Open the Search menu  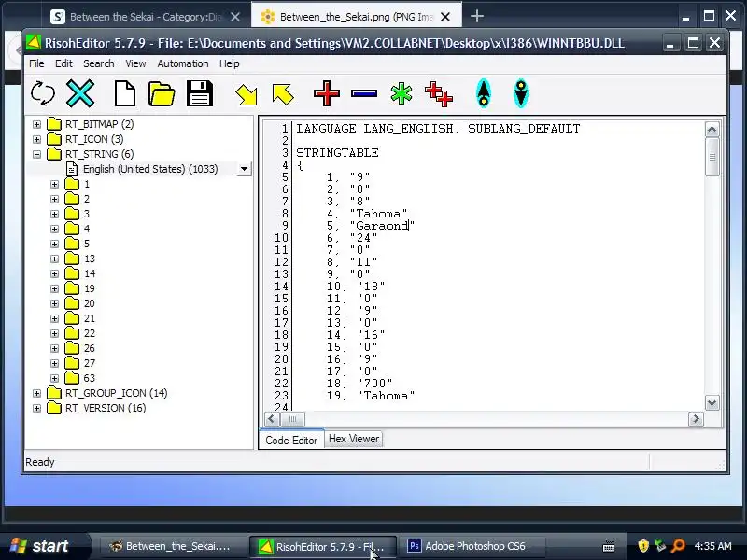99,63
